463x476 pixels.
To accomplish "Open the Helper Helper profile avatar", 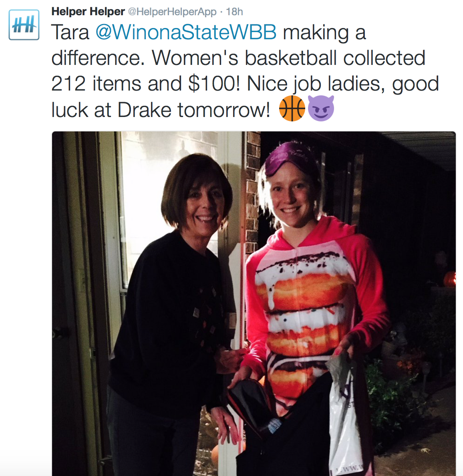I will 24,25.
